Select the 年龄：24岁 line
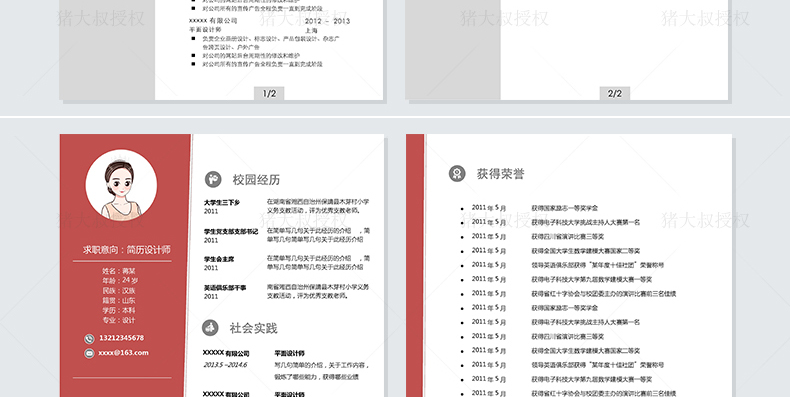The image size is (790, 397). point(120,280)
